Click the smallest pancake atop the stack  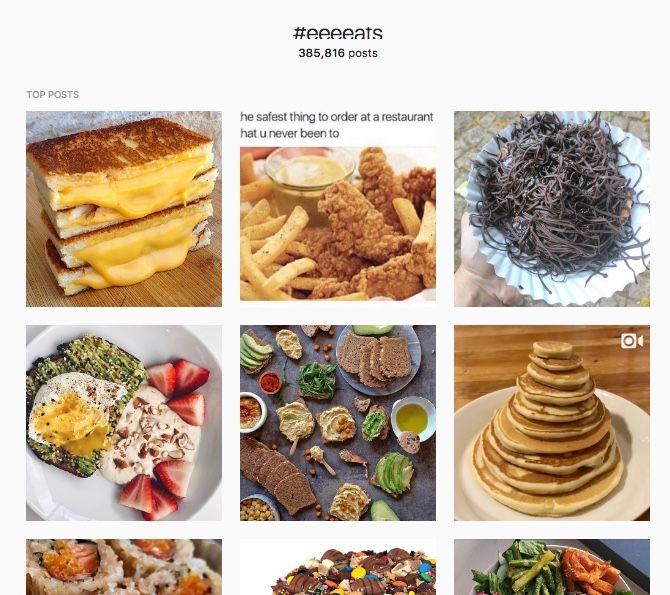(x=552, y=350)
